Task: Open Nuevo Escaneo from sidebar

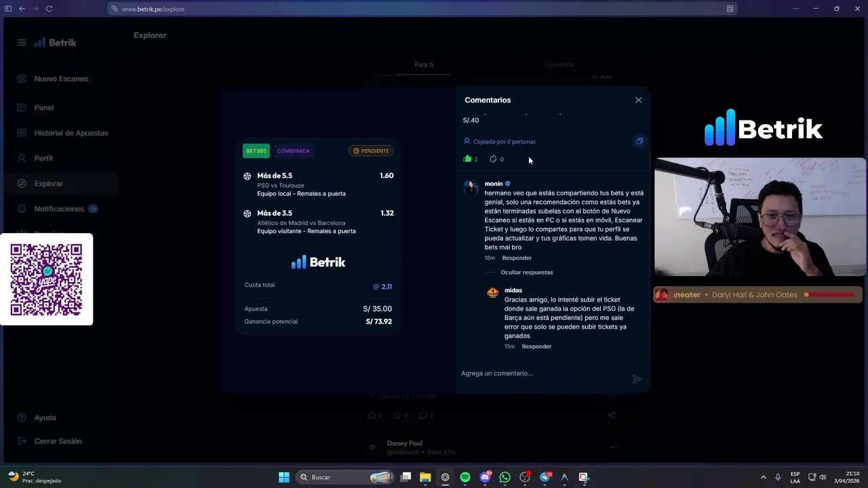Action: [61, 79]
